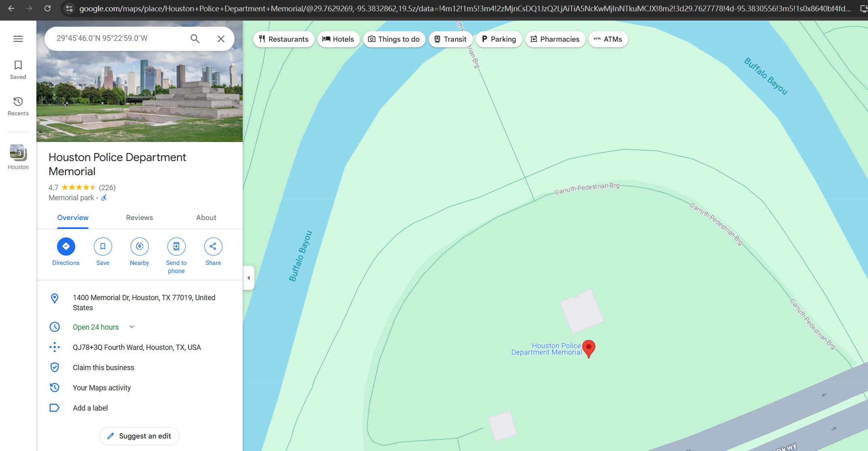Click Claim this business link

click(x=104, y=368)
